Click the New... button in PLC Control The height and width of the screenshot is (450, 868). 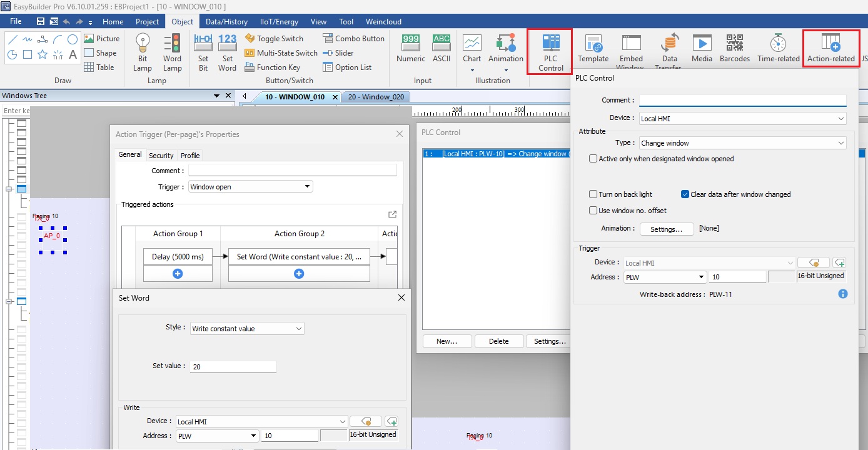point(447,341)
